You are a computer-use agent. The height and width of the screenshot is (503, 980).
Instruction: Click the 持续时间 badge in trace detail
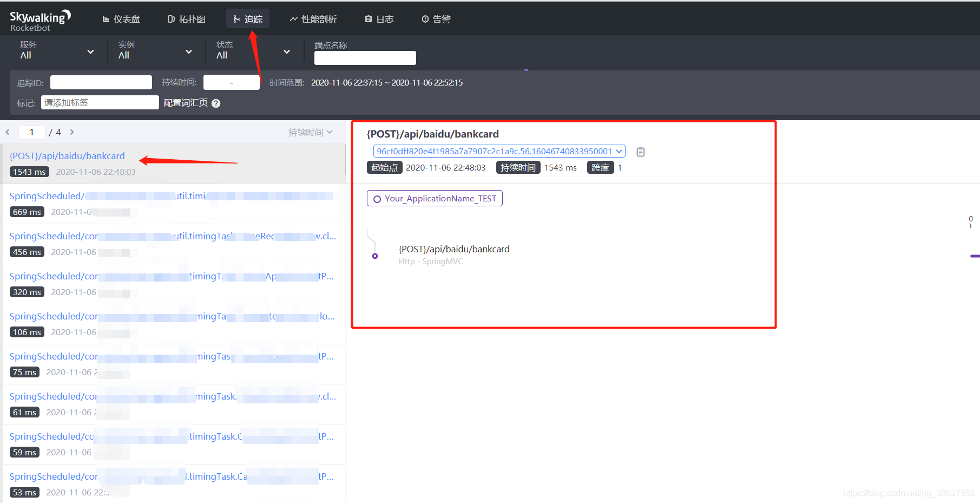tap(518, 167)
